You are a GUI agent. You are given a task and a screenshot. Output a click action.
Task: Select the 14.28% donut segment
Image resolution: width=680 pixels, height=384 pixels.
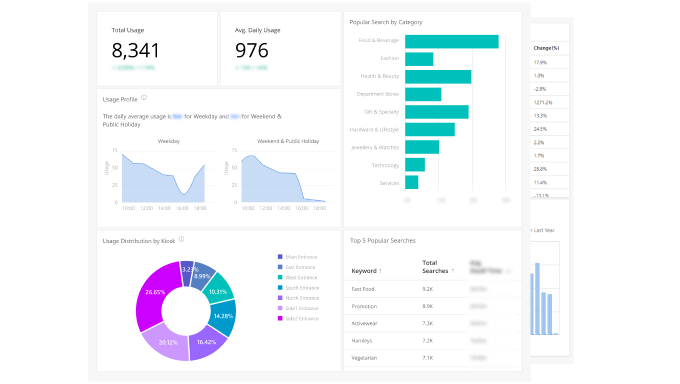(223, 316)
